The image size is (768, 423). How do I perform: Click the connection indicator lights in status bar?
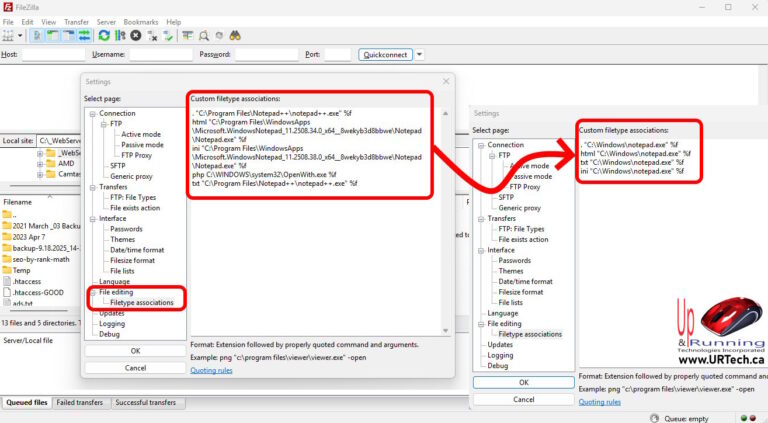click(x=748, y=418)
